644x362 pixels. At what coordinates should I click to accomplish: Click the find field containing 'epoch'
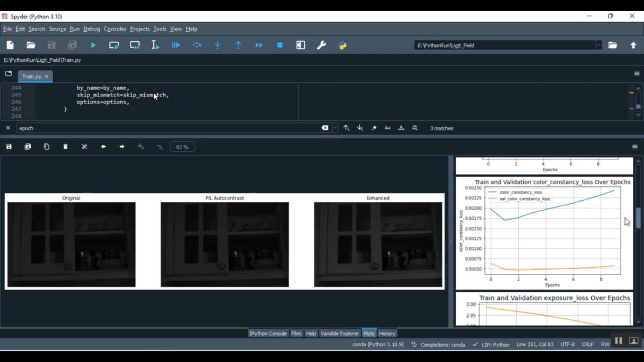(167, 128)
